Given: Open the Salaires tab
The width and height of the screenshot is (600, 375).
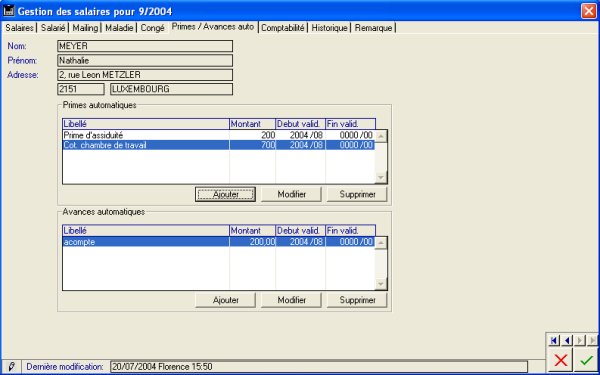Looking at the screenshot, I should tap(19, 28).
